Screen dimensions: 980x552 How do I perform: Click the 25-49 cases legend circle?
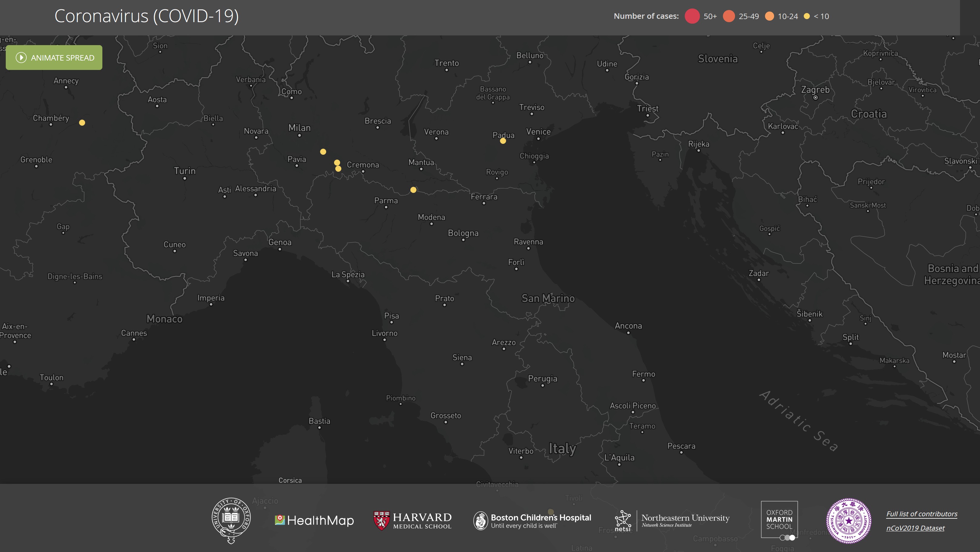click(x=729, y=16)
